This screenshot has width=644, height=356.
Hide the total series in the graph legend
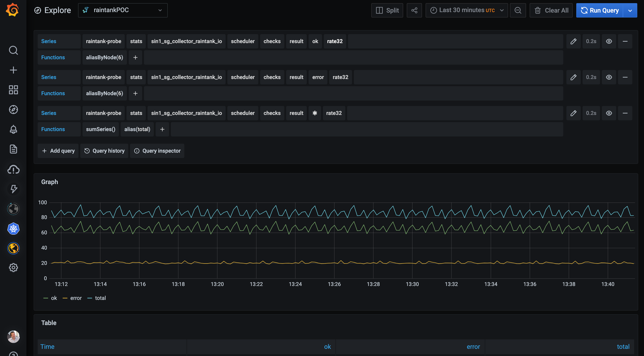[100, 298]
